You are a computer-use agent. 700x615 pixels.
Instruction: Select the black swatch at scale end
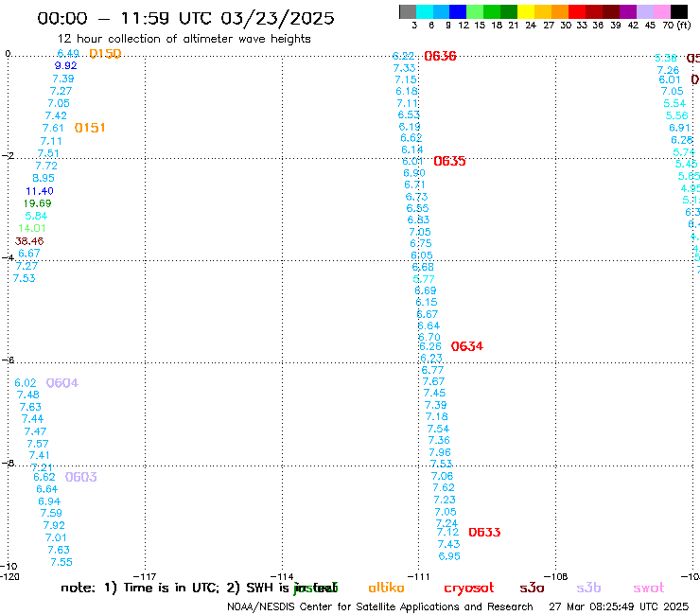pyautogui.click(x=679, y=11)
